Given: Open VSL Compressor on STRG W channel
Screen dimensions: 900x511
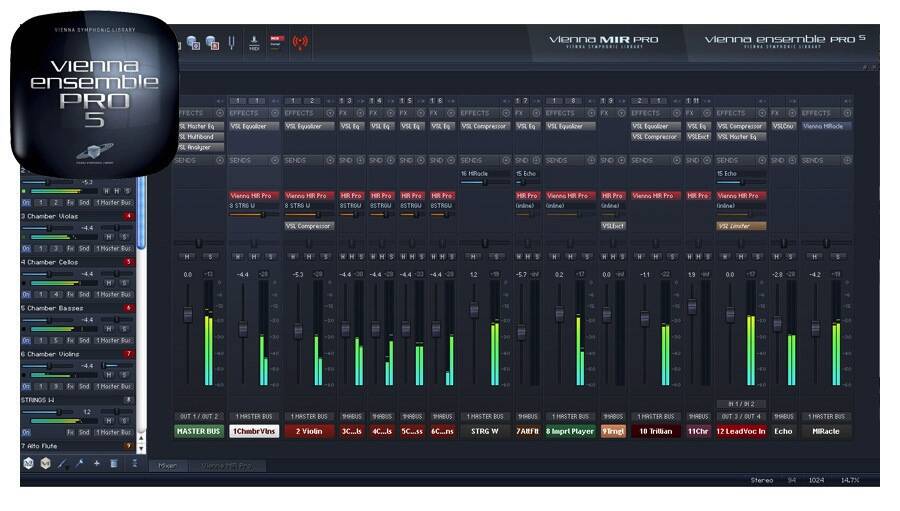Looking at the screenshot, I should point(484,126).
